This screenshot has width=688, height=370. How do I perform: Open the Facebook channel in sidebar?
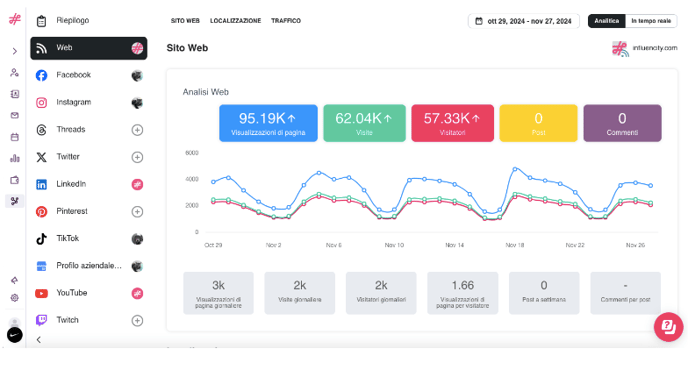89,75
